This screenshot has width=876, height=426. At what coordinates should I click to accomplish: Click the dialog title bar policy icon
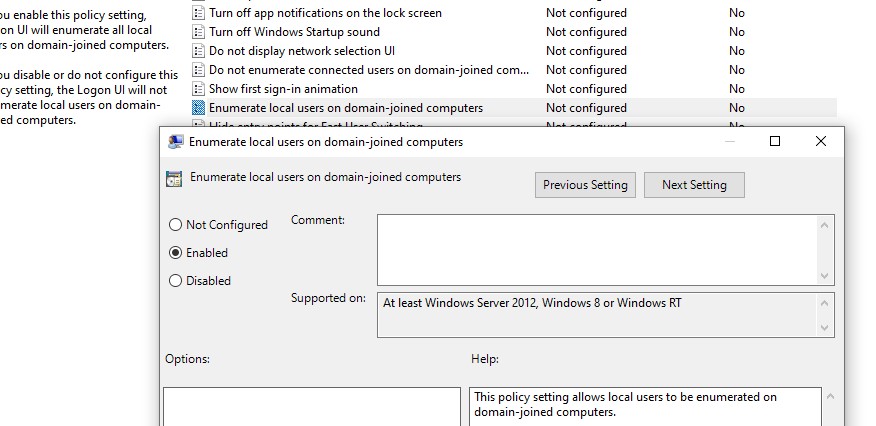point(175,142)
